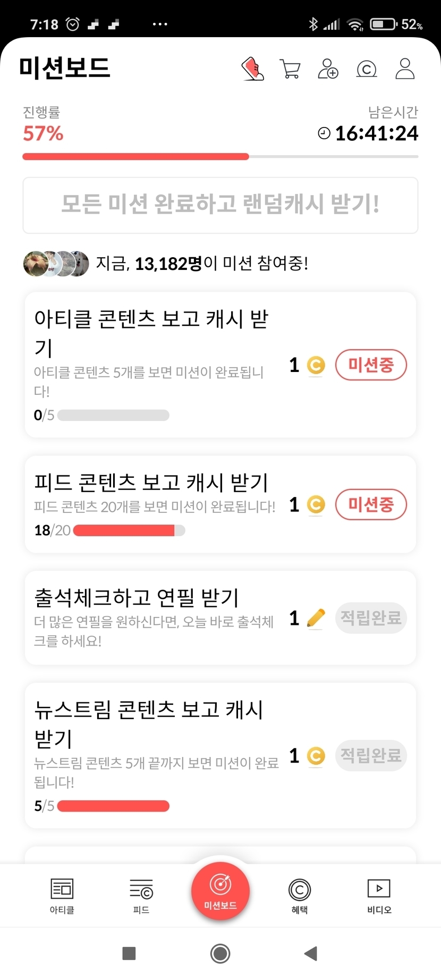Open the 혜택 benefits tab
441x980 pixels.
[x=300, y=896]
